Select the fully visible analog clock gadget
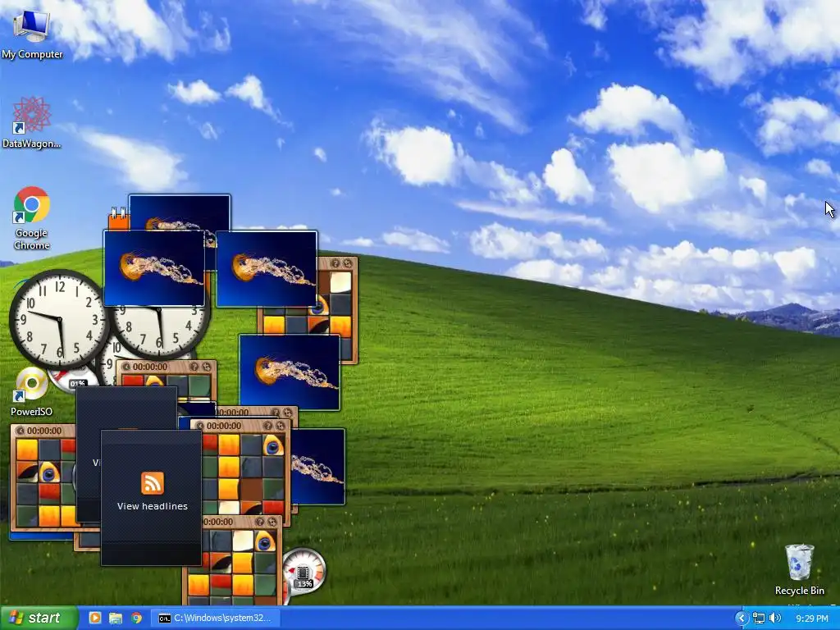Viewport: 840px width, 630px height. [59, 319]
